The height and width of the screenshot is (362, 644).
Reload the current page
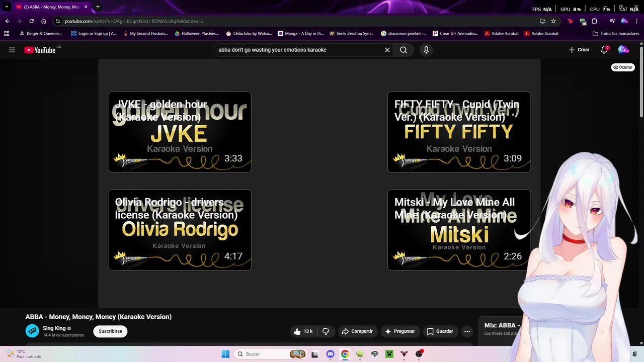[x=31, y=21]
